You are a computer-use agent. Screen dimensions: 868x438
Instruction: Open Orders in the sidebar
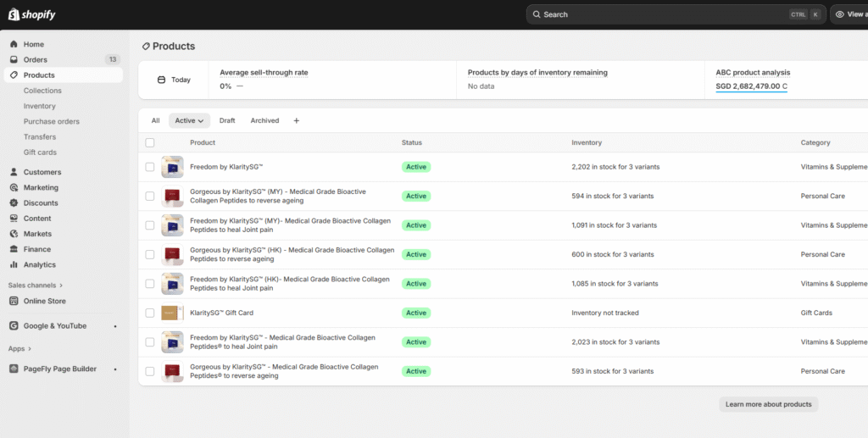tap(36, 59)
